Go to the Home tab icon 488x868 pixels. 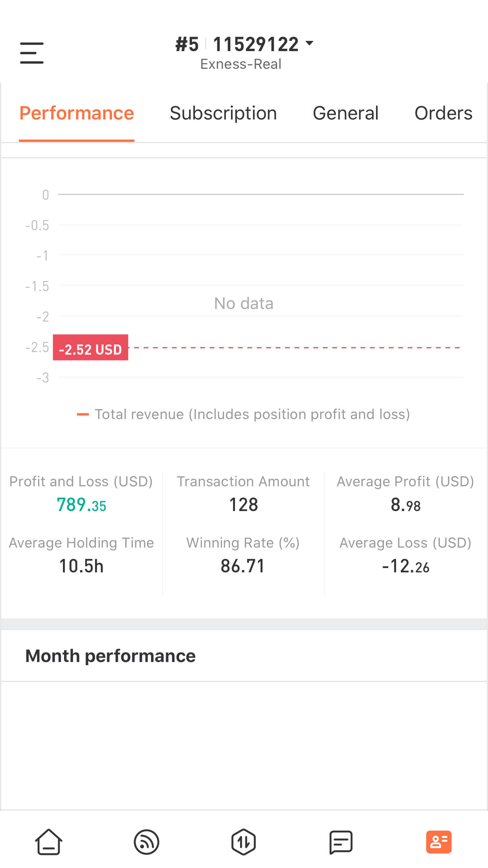coord(49,842)
